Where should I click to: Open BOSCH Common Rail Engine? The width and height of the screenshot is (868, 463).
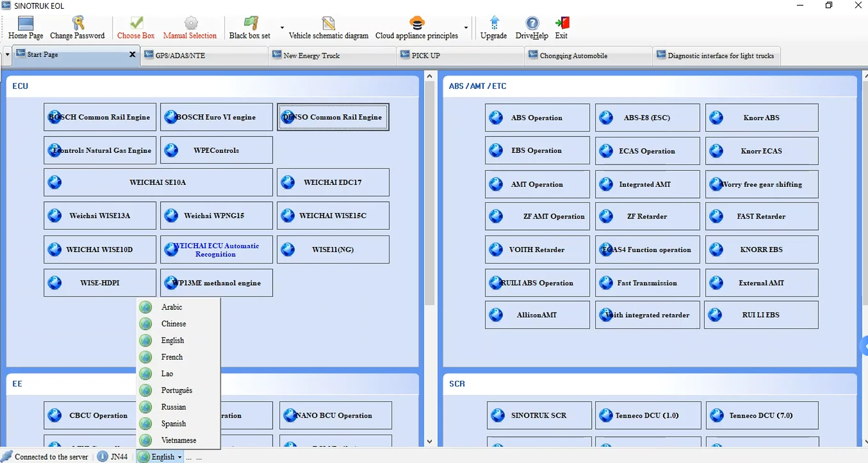(x=100, y=117)
